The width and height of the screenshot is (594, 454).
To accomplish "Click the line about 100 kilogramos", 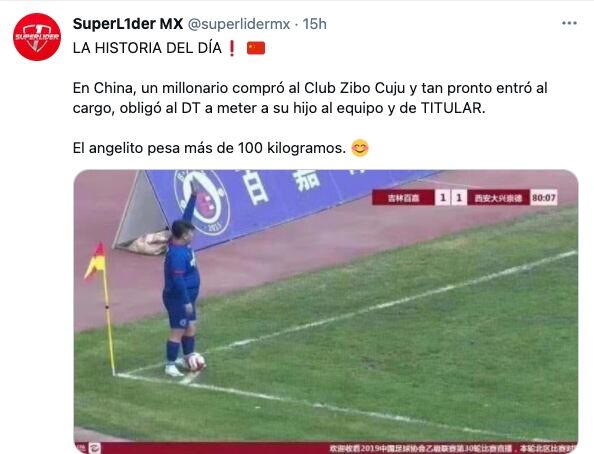I will 209,148.
